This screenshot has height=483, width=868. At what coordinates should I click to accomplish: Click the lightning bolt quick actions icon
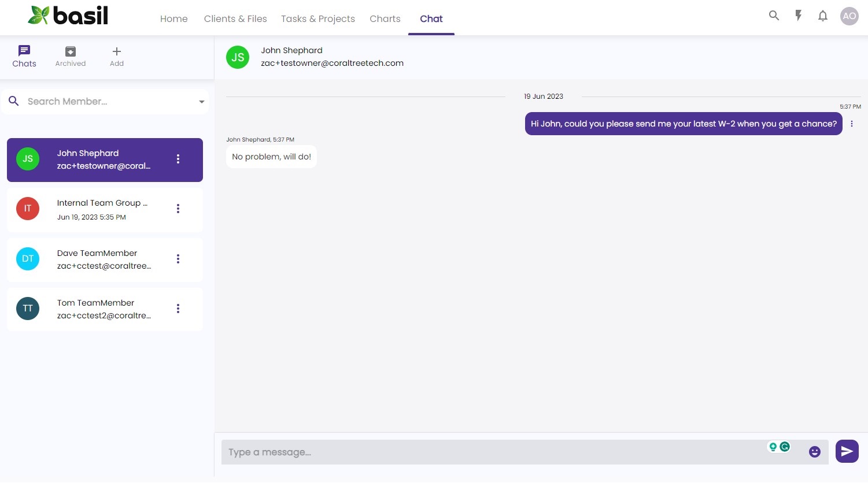(x=798, y=16)
